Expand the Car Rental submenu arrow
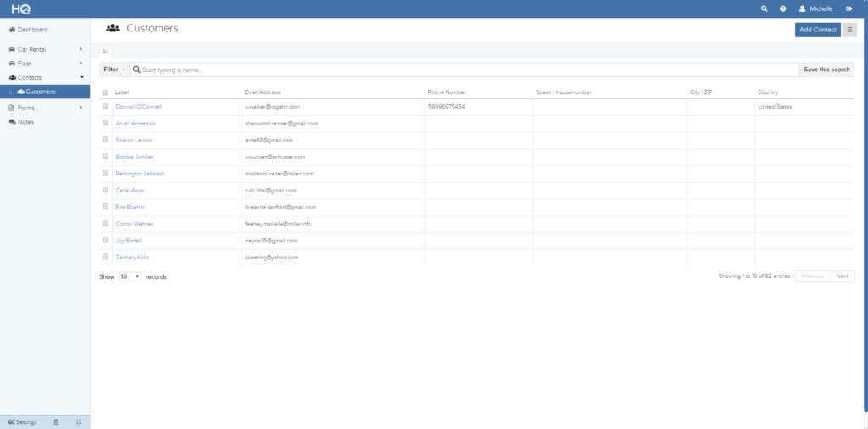868x429 pixels. pos(81,49)
